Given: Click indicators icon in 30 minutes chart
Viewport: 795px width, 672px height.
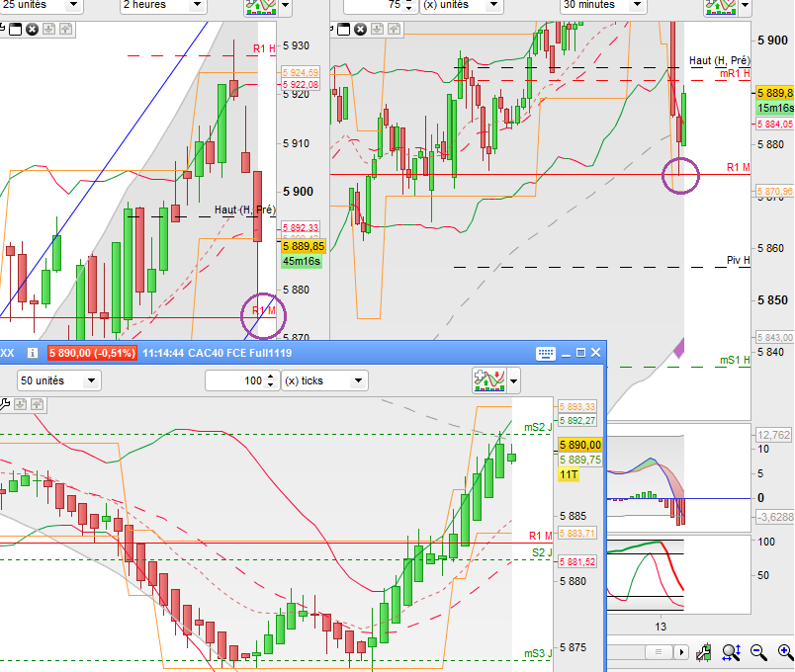Looking at the screenshot, I should [721, 7].
